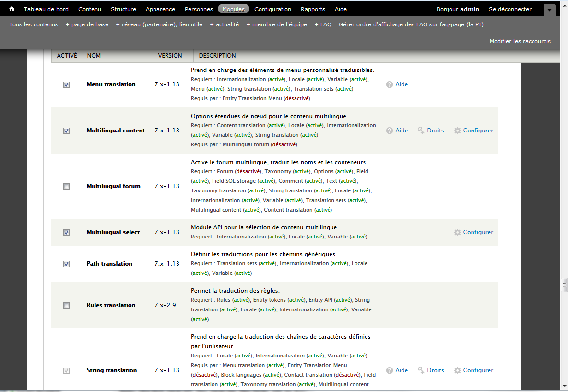568x392 pixels.
Task: Open the Apparence admin menu
Action: 160,9
